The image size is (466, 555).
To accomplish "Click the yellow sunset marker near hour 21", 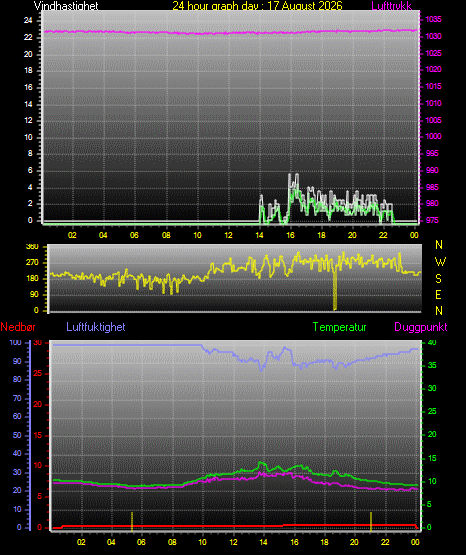I will (x=371, y=521).
